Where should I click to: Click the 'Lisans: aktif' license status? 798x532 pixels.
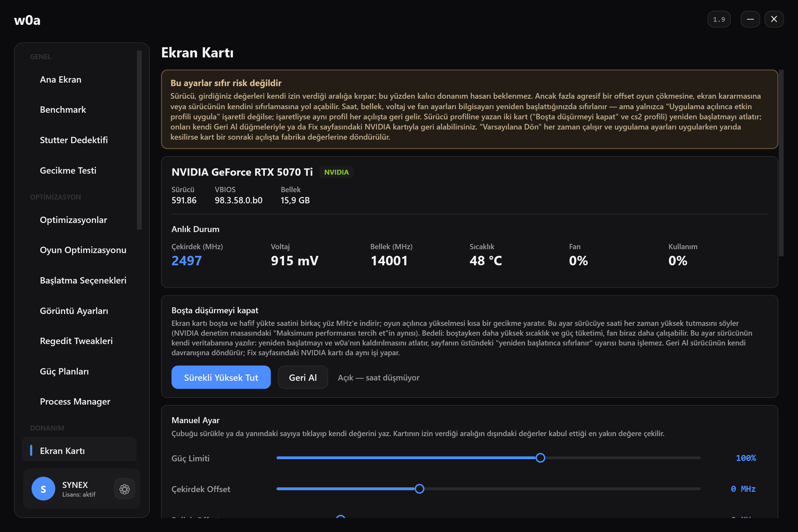[79, 495]
